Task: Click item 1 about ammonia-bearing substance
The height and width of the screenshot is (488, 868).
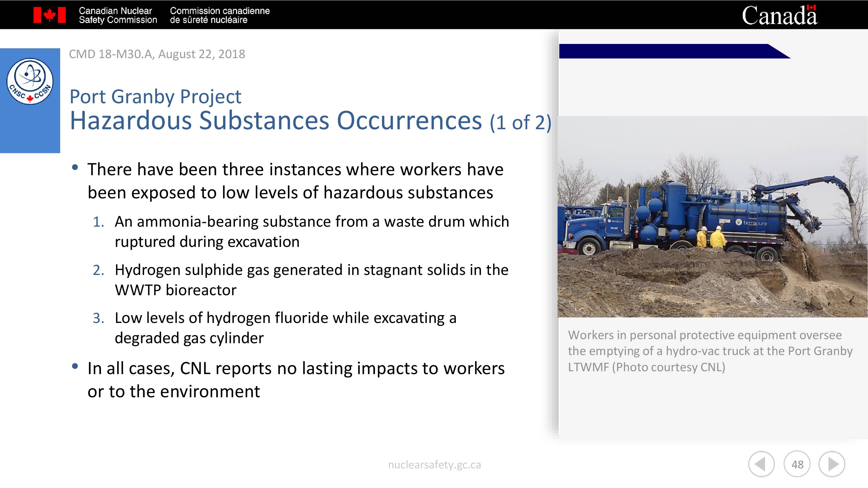Action: tap(312, 232)
